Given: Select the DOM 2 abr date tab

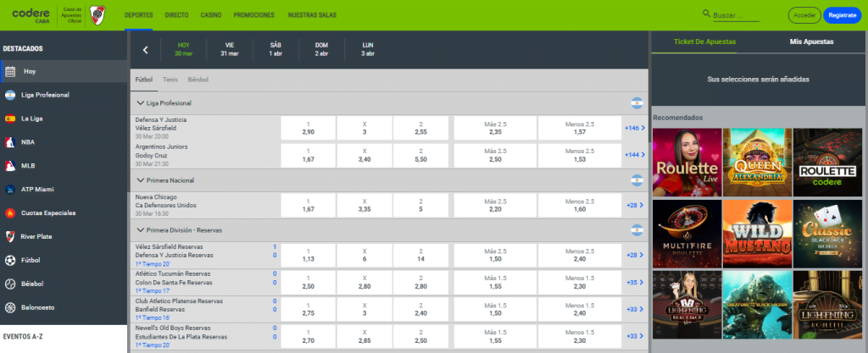Looking at the screenshot, I should pyautogui.click(x=321, y=50).
